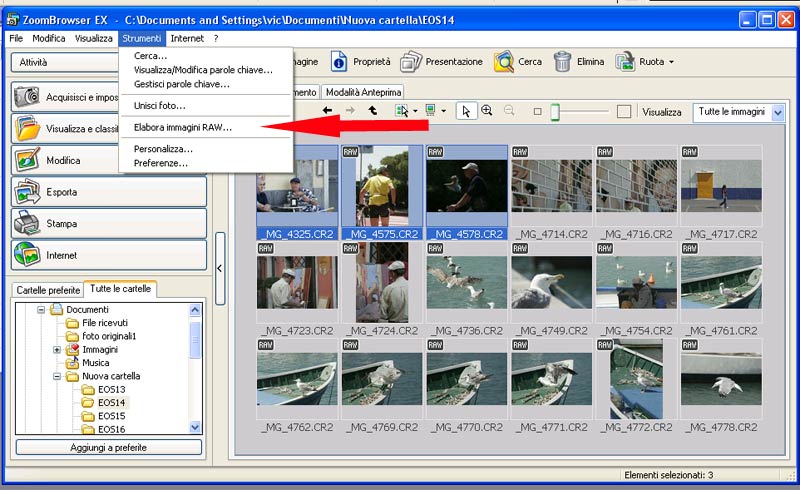
Task: Start Presentazione slideshow from toolbar
Action: (441, 62)
